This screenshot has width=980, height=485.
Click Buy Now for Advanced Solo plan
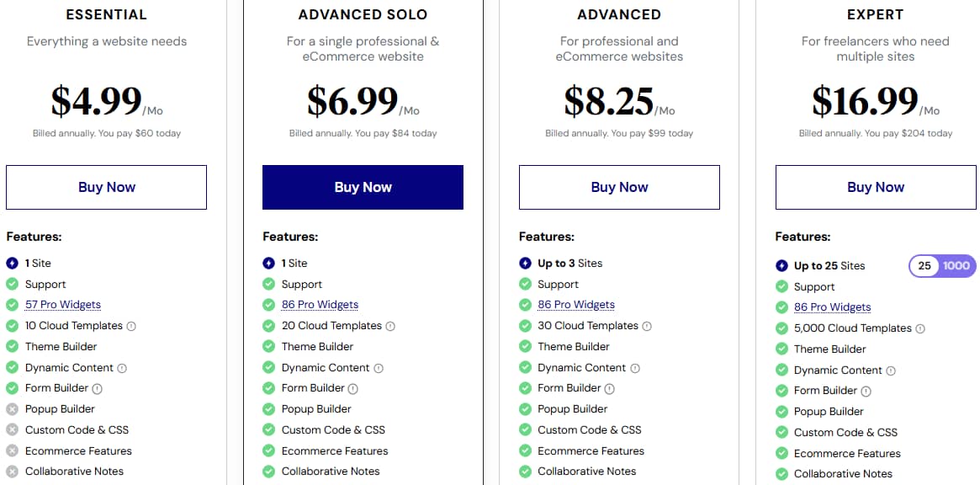click(x=363, y=187)
